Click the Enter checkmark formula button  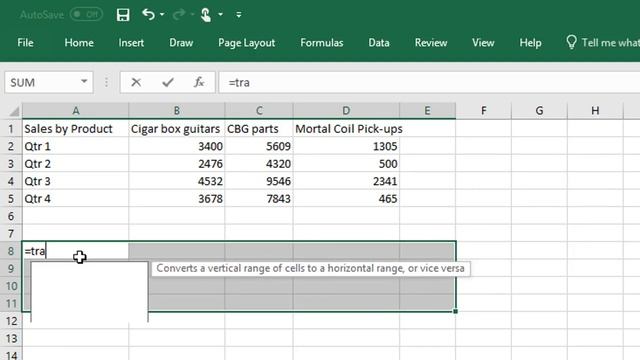click(168, 82)
